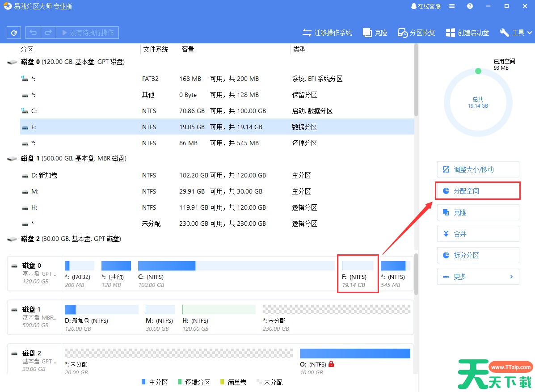Open the Clone (克隆) tool in the top toolbar

click(375, 33)
